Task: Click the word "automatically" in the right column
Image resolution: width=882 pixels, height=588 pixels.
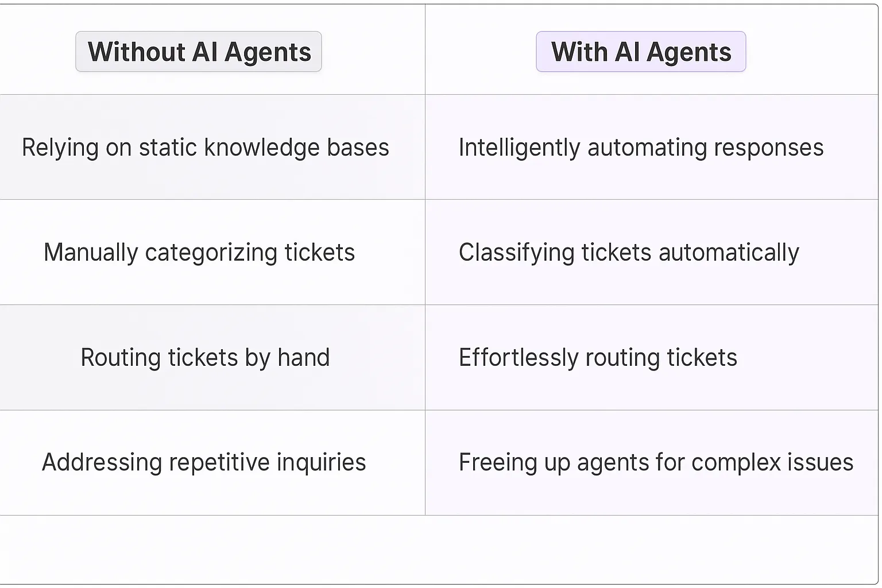Action: (x=729, y=253)
